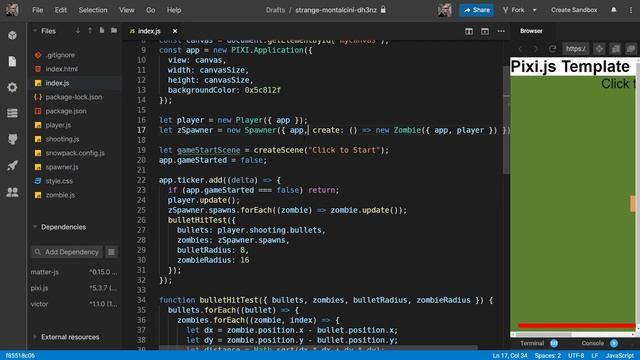Image resolution: width=640 pixels, height=360 pixels.
Task: Toggle the preview layout icon
Action: tap(484, 31)
